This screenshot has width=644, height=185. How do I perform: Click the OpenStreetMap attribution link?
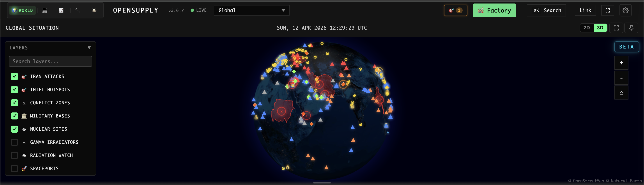click(x=586, y=180)
